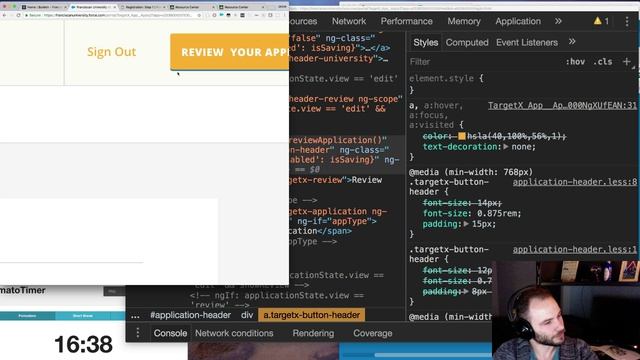
Task: Open the Coverage drawer tab
Action: [373, 333]
